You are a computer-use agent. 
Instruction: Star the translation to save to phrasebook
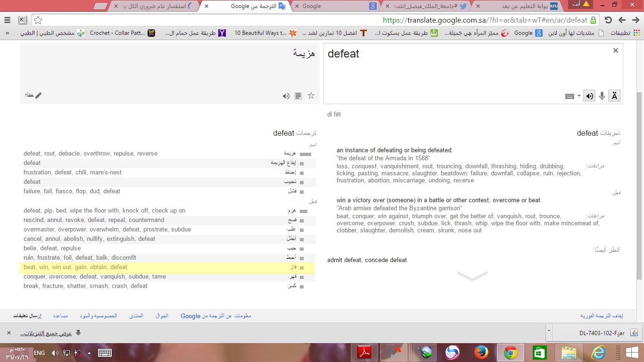pos(311,96)
